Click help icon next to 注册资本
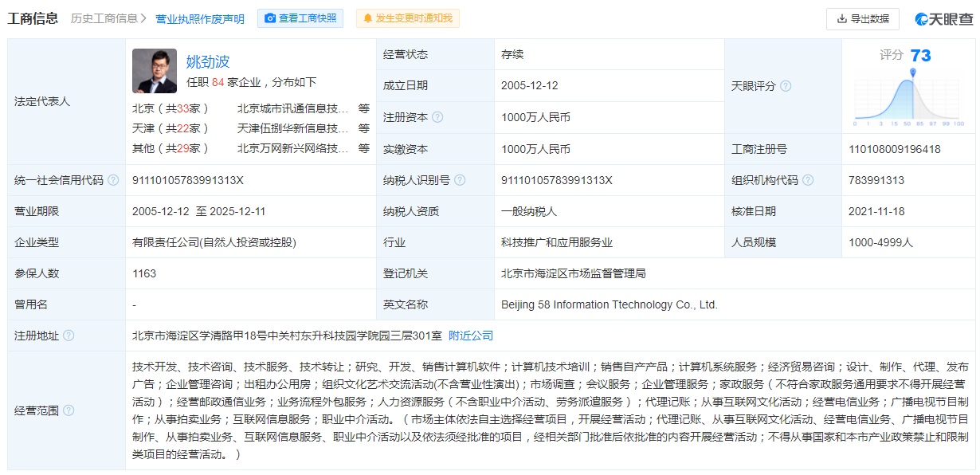Image resolution: width=980 pixels, height=475 pixels. [437, 117]
